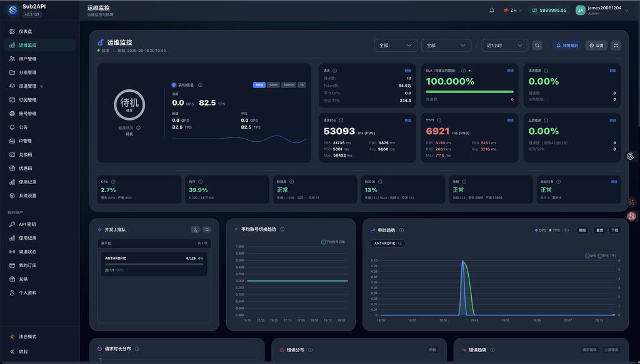Show info for 错误分布 panel
The width and height of the screenshot is (640, 364).
[x=311, y=350]
